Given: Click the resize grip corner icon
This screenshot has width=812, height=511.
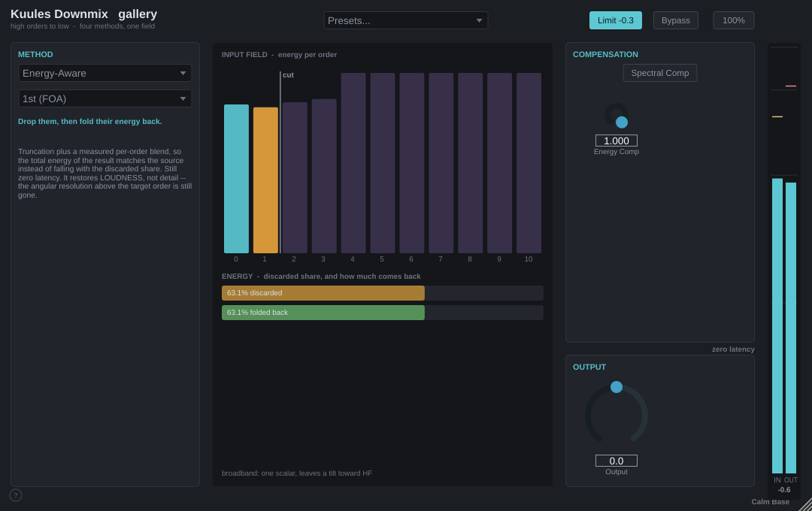Looking at the screenshot, I should pyautogui.click(x=805, y=504).
